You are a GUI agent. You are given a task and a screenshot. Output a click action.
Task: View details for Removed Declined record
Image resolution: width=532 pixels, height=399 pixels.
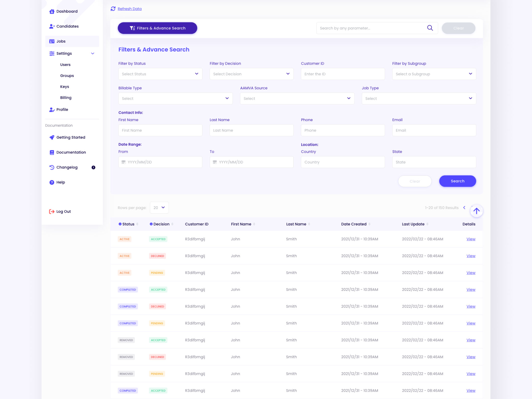[470, 357]
